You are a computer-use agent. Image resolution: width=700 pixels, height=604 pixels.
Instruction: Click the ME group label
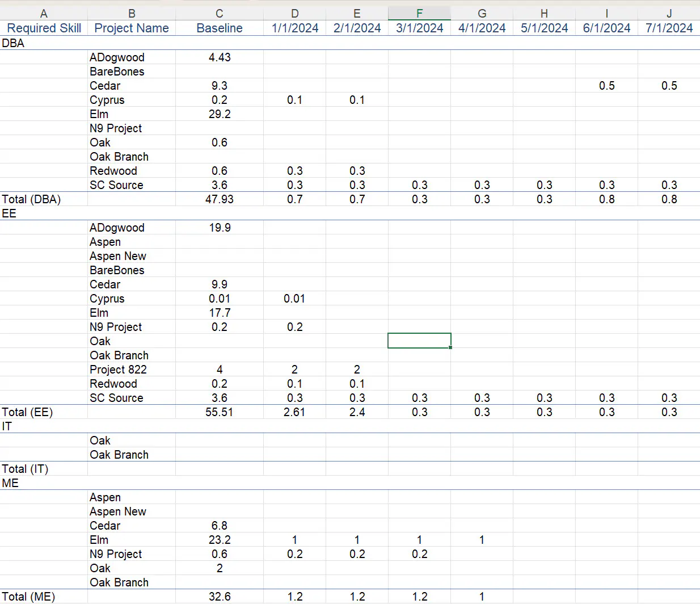point(10,483)
